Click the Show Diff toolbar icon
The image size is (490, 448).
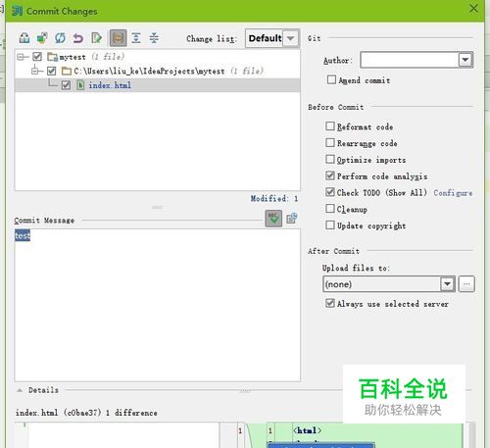[24, 38]
